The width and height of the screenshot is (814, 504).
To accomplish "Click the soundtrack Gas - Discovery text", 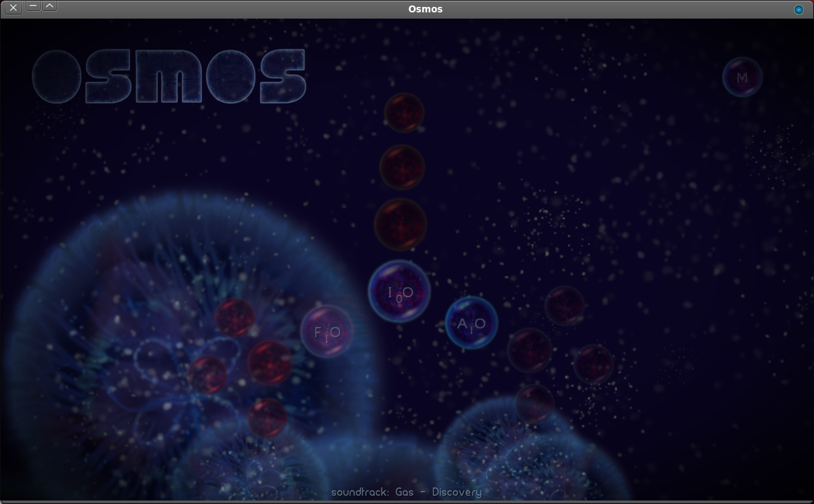I will pyautogui.click(x=406, y=492).
